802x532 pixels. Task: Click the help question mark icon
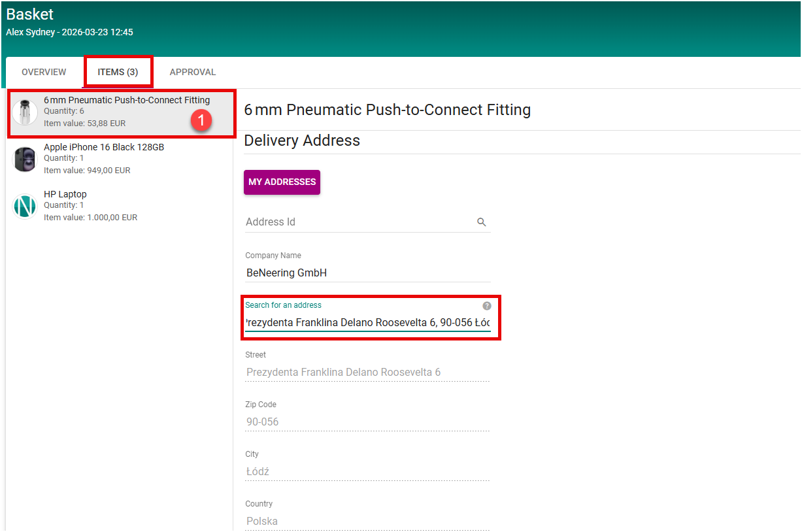pyautogui.click(x=486, y=306)
